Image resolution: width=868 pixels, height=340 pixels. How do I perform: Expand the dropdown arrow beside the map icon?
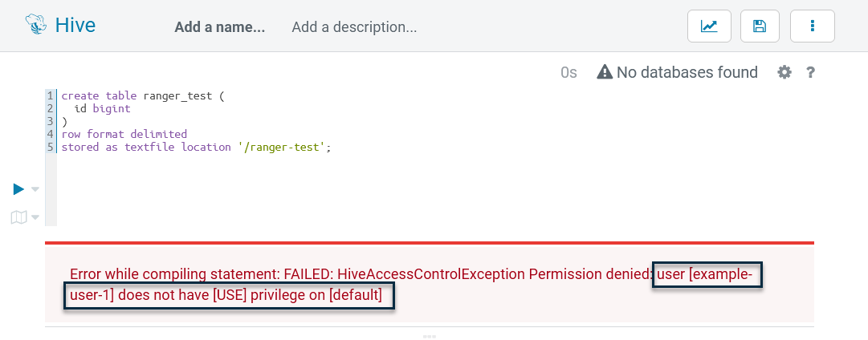(x=35, y=218)
